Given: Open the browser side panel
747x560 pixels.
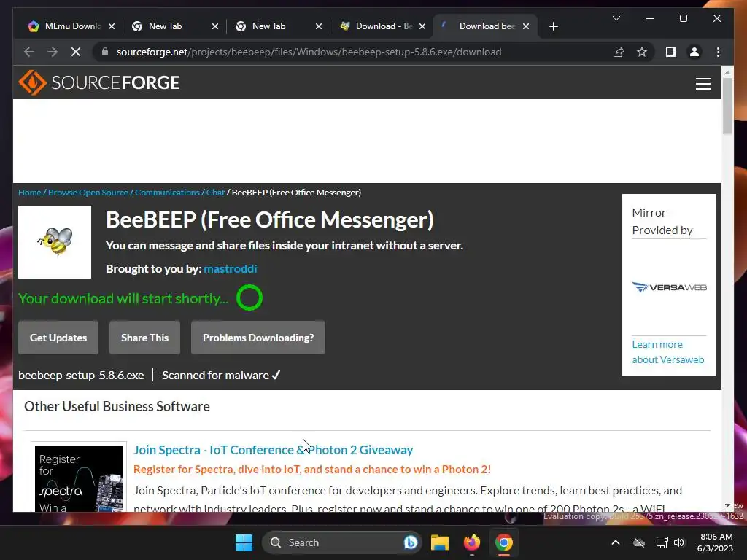Looking at the screenshot, I should [x=671, y=52].
